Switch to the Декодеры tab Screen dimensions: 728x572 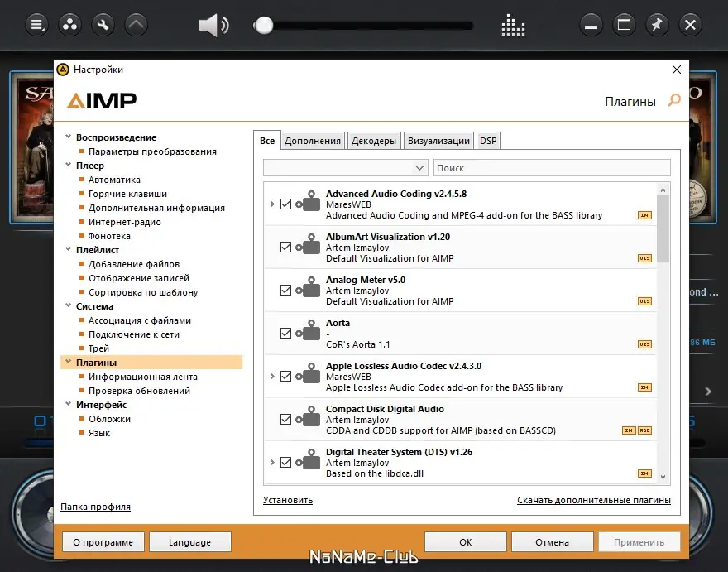pyautogui.click(x=374, y=141)
